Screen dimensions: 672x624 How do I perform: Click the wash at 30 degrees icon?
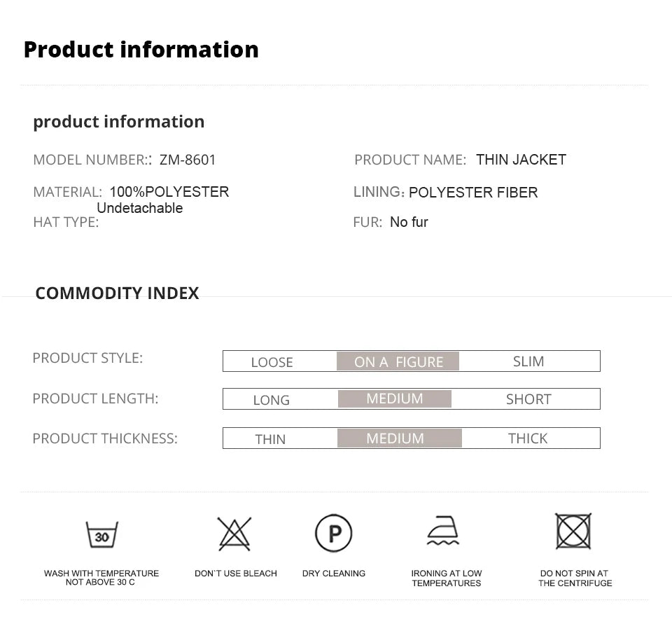click(101, 535)
